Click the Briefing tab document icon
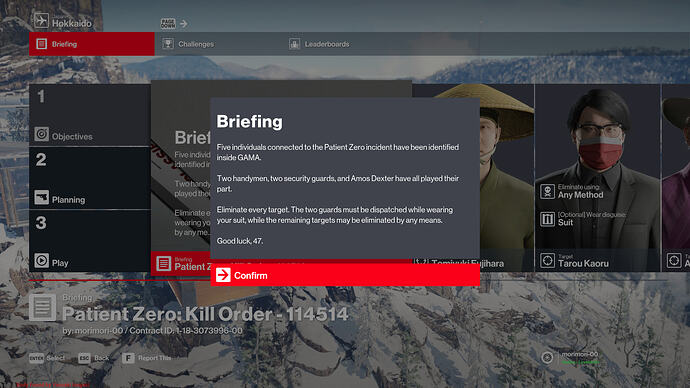Image resolution: width=690 pixels, height=388 pixels. pos(41,44)
